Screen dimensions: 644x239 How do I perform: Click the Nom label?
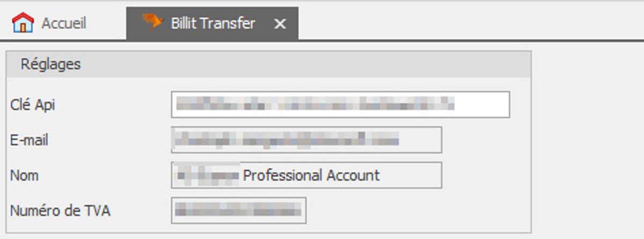pyautogui.click(x=24, y=176)
